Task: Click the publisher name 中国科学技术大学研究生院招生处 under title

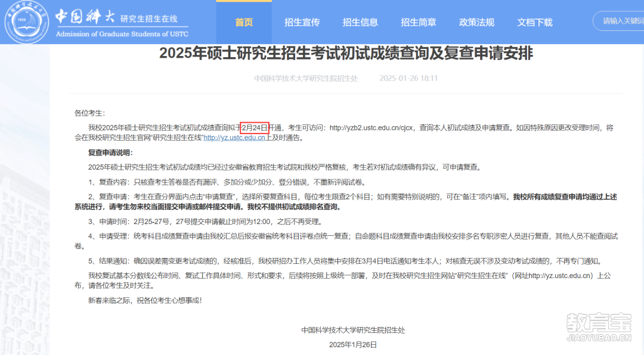Action: coord(306,79)
